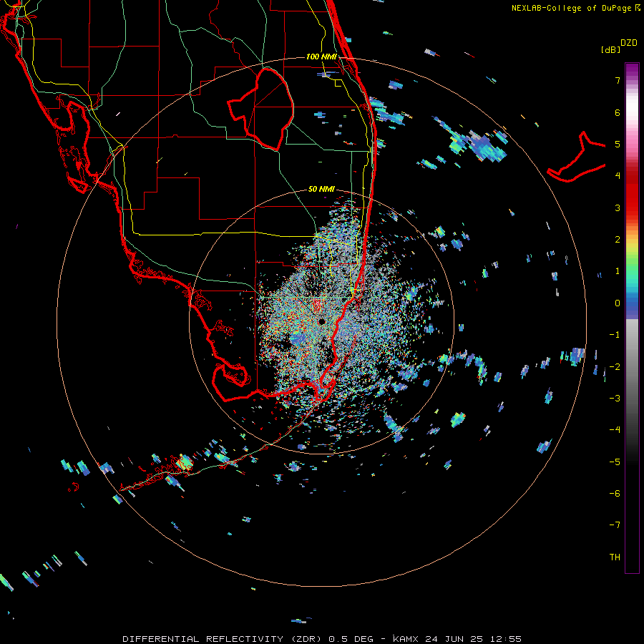The width and height of the screenshot is (644, 644).
Task: Click the color scale value 7
Action: pyautogui.click(x=618, y=80)
